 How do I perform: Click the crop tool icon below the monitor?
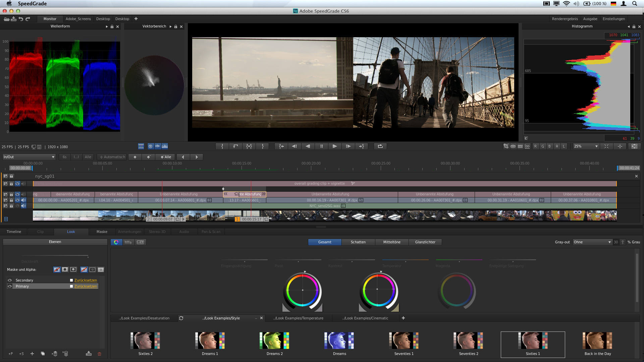(505, 146)
